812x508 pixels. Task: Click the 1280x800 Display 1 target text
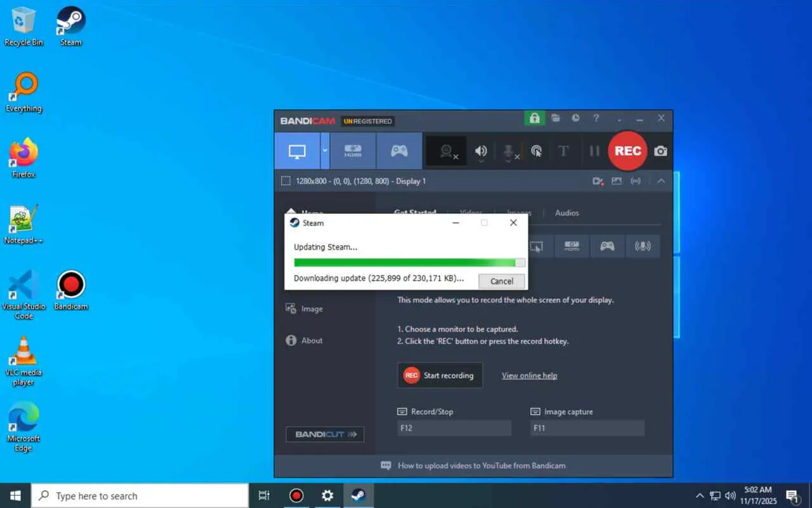pyautogui.click(x=361, y=181)
